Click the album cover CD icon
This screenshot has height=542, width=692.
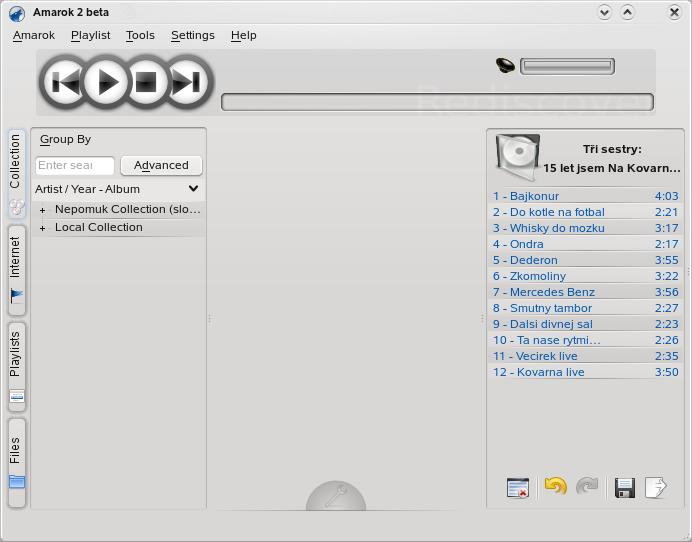[518, 158]
